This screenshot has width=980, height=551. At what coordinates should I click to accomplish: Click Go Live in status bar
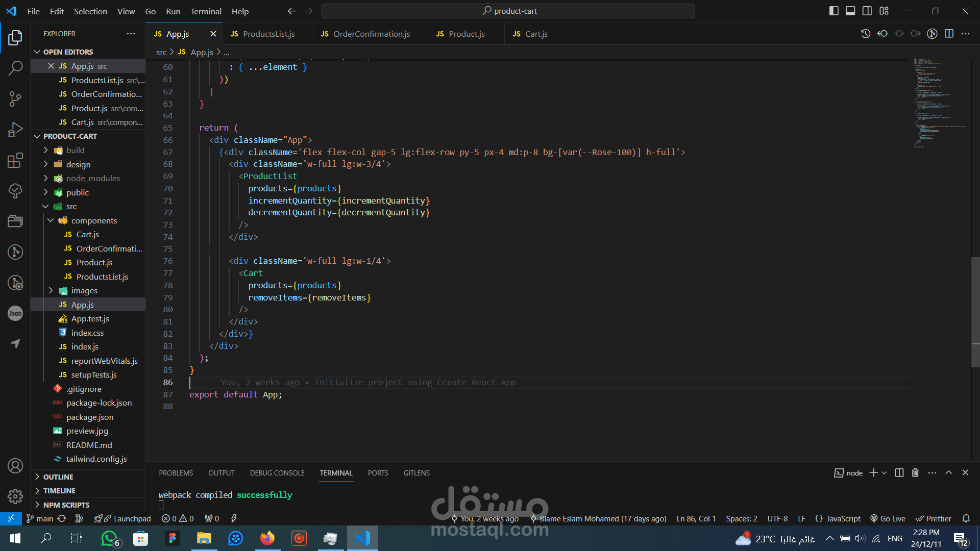click(888, 518)
